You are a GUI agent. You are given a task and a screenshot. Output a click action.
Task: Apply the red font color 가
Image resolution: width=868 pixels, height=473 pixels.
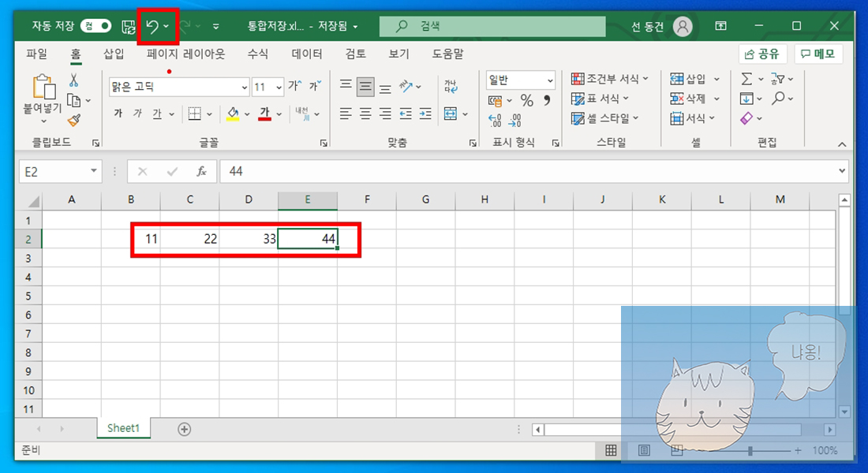tap(264, 114)
